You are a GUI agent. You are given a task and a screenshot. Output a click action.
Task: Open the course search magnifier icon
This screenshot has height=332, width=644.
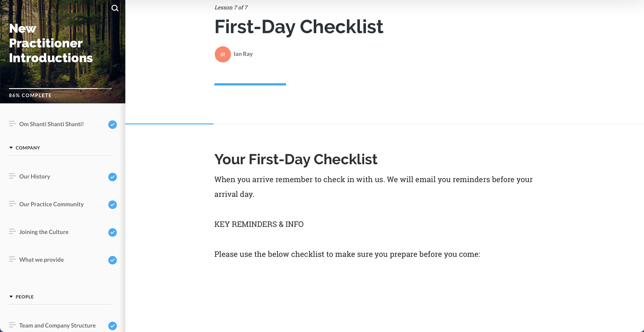115,8
